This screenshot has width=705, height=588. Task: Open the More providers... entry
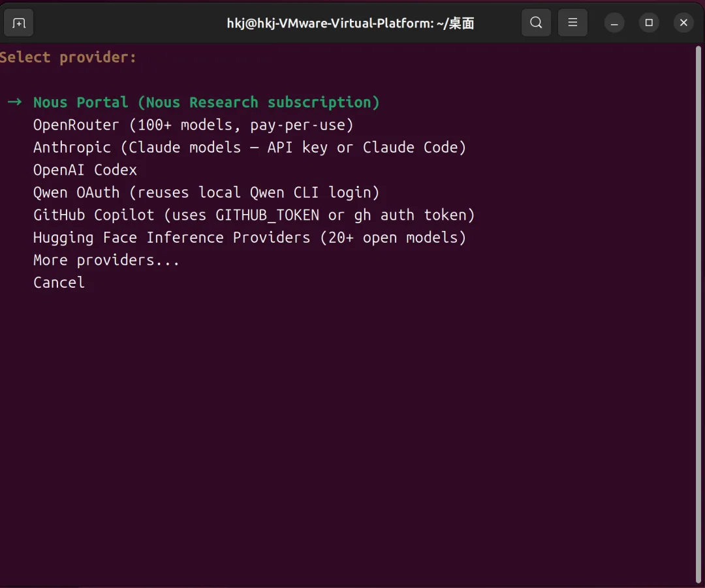click(106, 260)
